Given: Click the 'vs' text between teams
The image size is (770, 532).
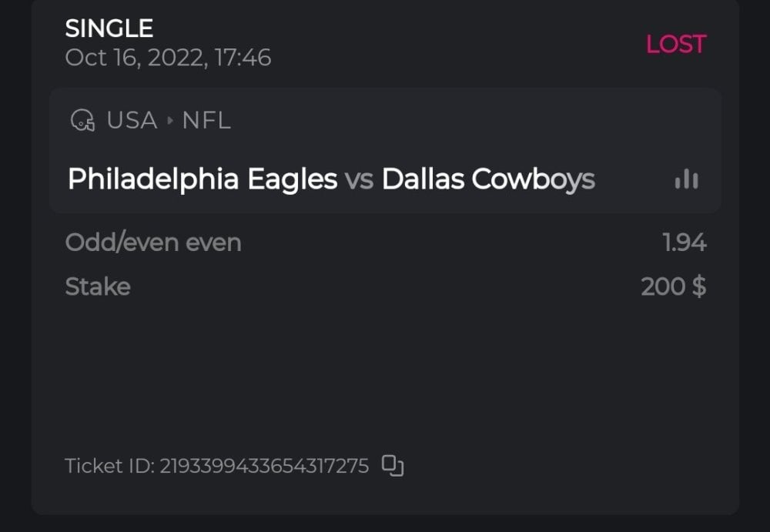Looking at the screenshot, I should [359, 180].
